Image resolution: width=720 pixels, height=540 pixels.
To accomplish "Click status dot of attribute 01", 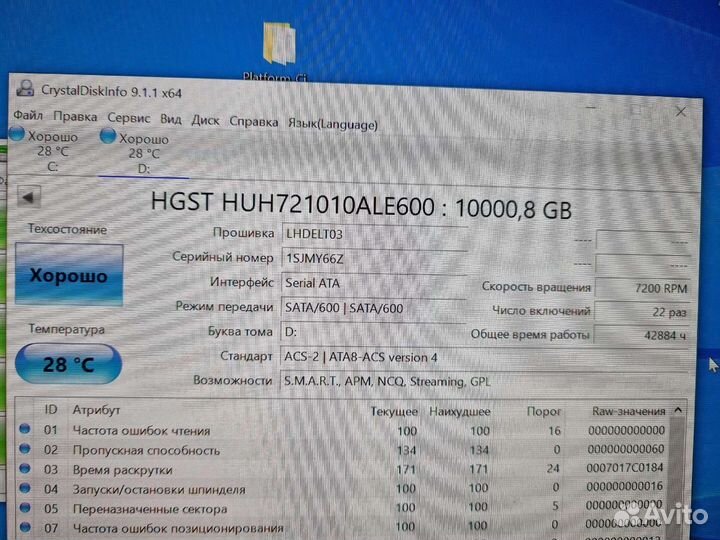I will click(x=25, y=429).
